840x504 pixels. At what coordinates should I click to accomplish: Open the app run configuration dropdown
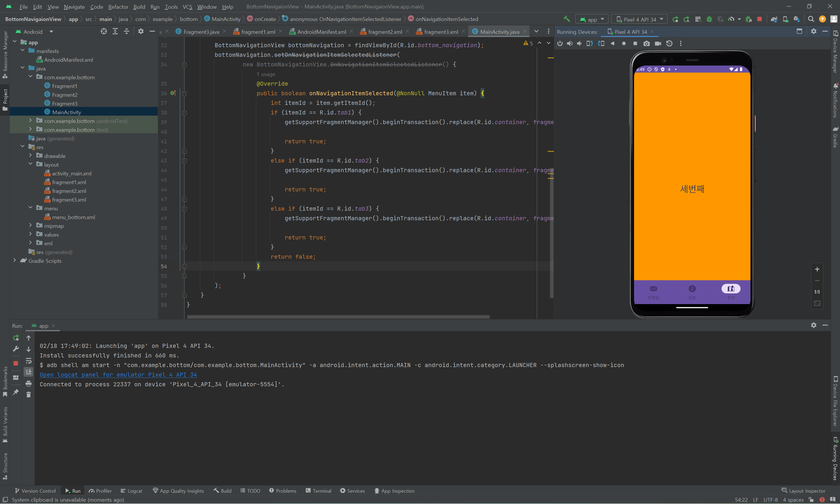(x=592, y=19)
